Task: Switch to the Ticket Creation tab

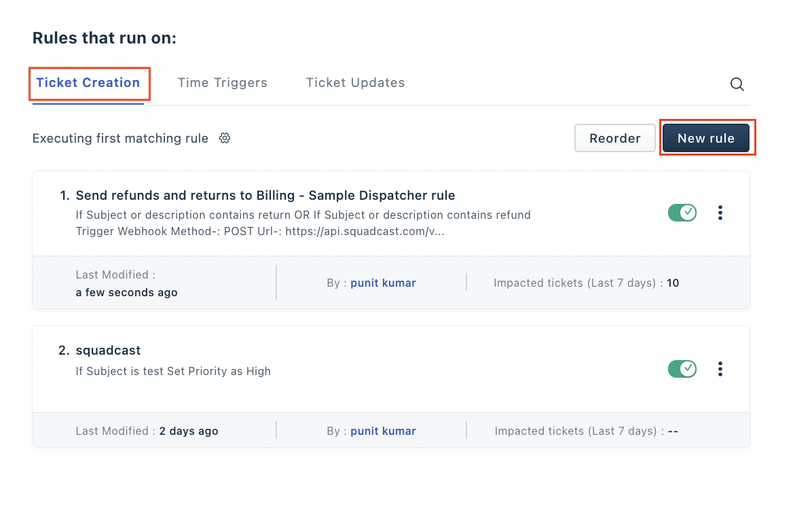Action: [x=88, y=83]
